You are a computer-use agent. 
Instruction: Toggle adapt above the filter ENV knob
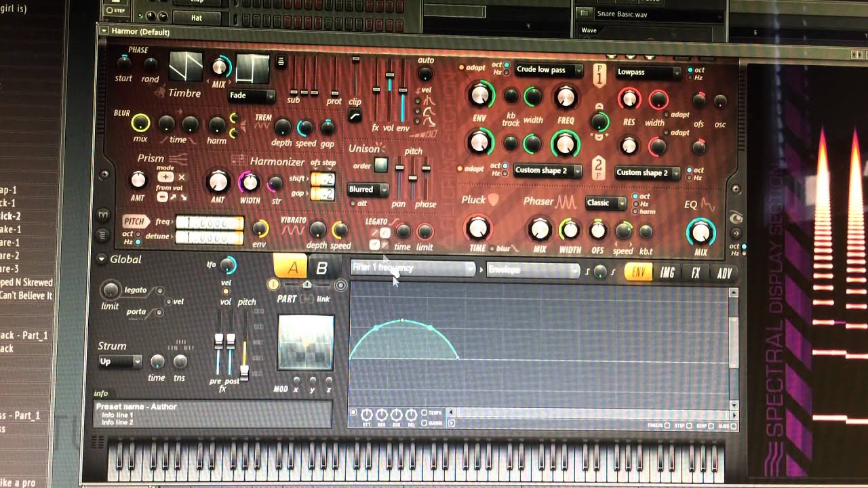461,68
